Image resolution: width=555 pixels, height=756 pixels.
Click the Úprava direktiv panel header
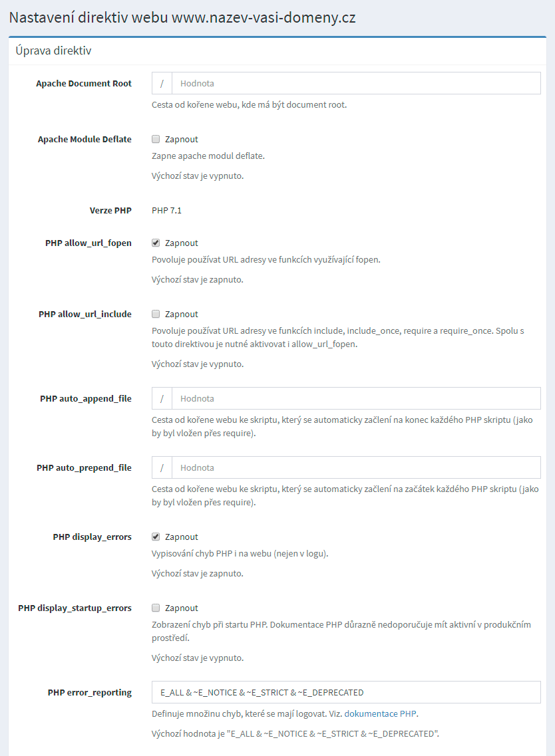53,51
